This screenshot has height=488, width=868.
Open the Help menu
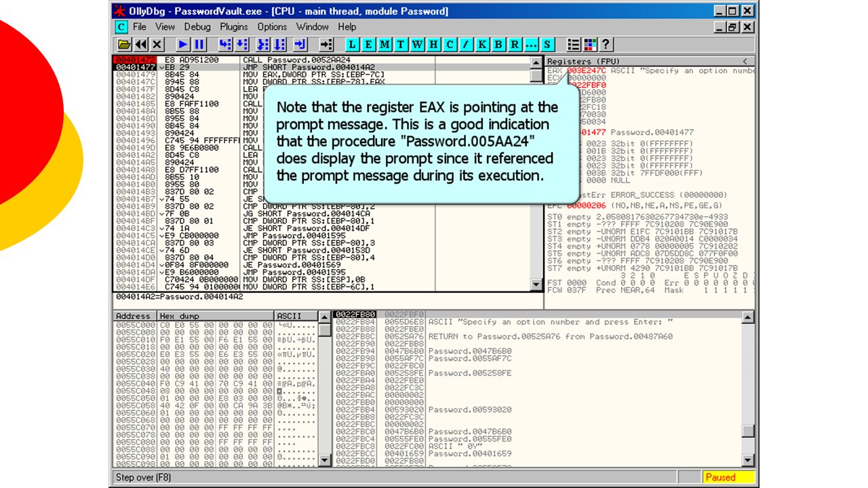click(x=347, y=27)
